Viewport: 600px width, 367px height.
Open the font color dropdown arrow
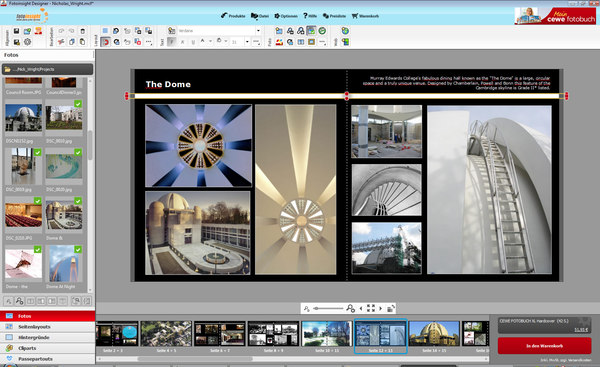(x=210, y=42)
